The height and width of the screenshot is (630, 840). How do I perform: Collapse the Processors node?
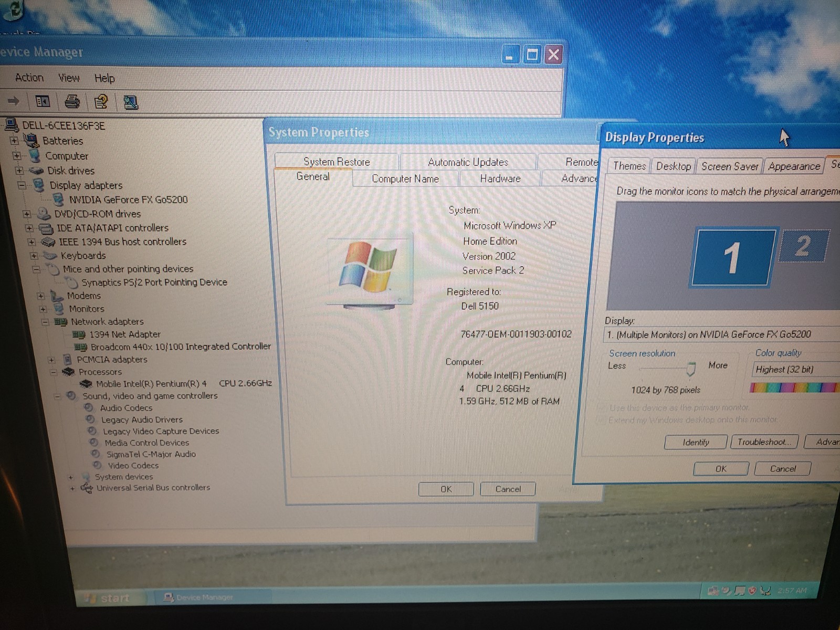pos(53,372)
